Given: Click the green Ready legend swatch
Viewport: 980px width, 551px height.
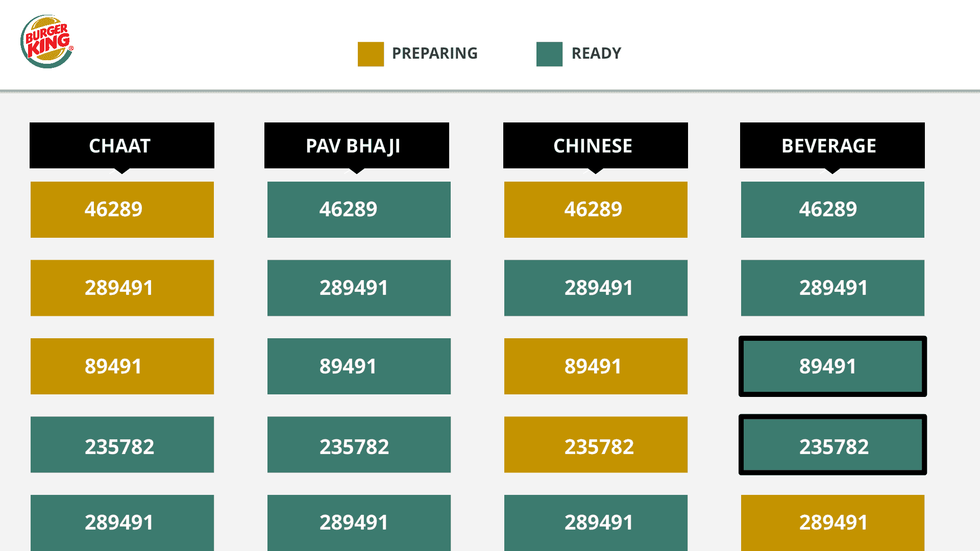Looking at the screenshot, I should pos(549,54).
